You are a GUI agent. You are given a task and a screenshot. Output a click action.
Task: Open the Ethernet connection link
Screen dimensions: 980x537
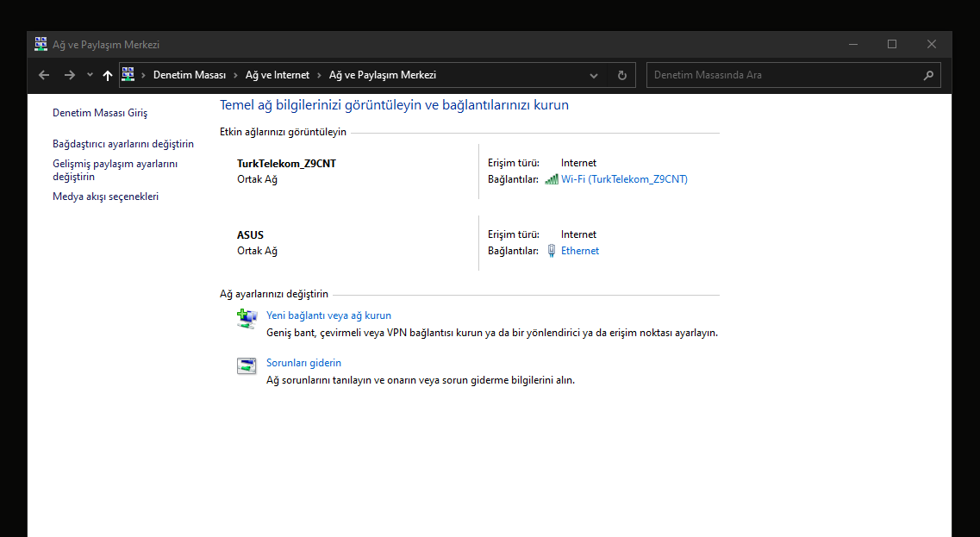click(x=580, y=251)
